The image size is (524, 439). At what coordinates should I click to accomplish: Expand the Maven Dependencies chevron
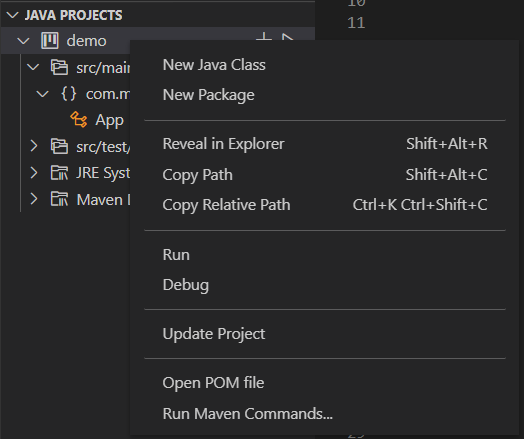[x=34, y=199]
